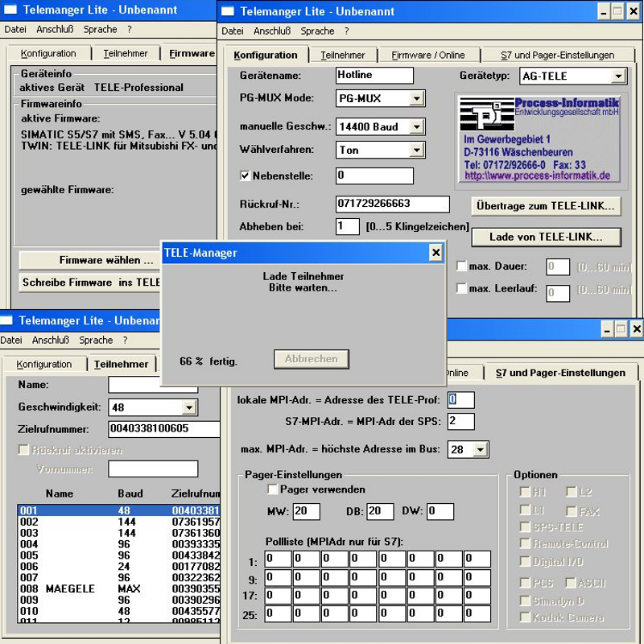Enable the max. Dauer checkbox
The height and width of the screenshot is (644, 644).
pos(461,266)
